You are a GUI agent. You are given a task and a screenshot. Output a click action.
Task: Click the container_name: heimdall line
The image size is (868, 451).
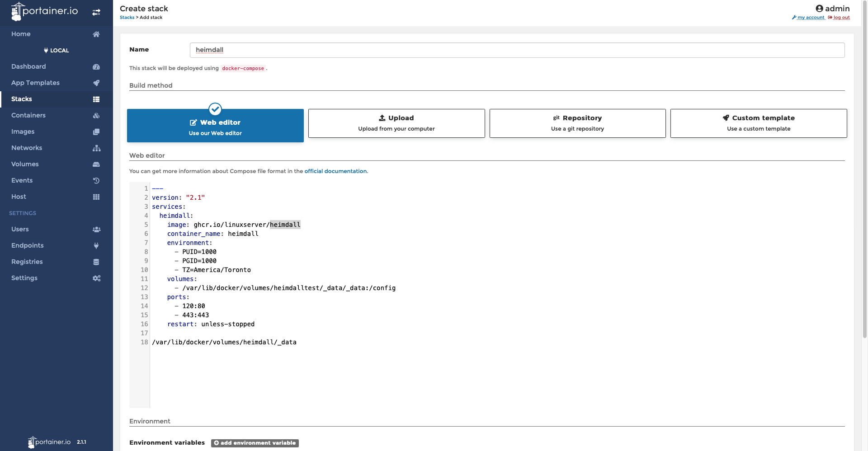pyautogui.click(x=212, y=234)
